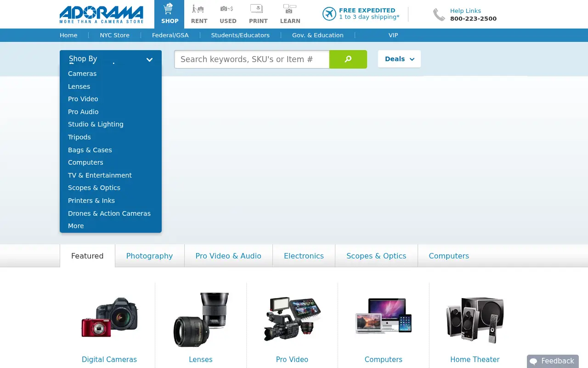Viewport: 588px width, 368px height.
Task: Open Federal/GSA link
Action: (x=170, y=35)
